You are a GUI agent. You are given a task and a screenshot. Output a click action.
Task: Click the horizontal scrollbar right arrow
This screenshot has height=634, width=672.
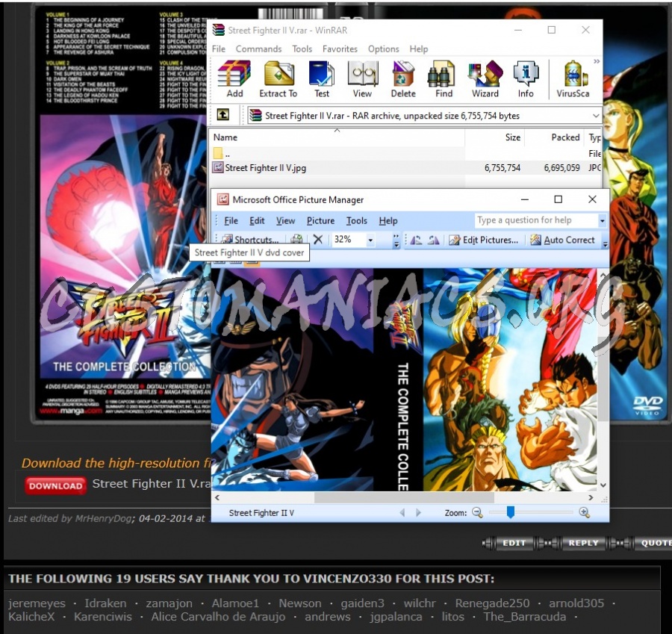pyautogui.click(x=591, y=497)
